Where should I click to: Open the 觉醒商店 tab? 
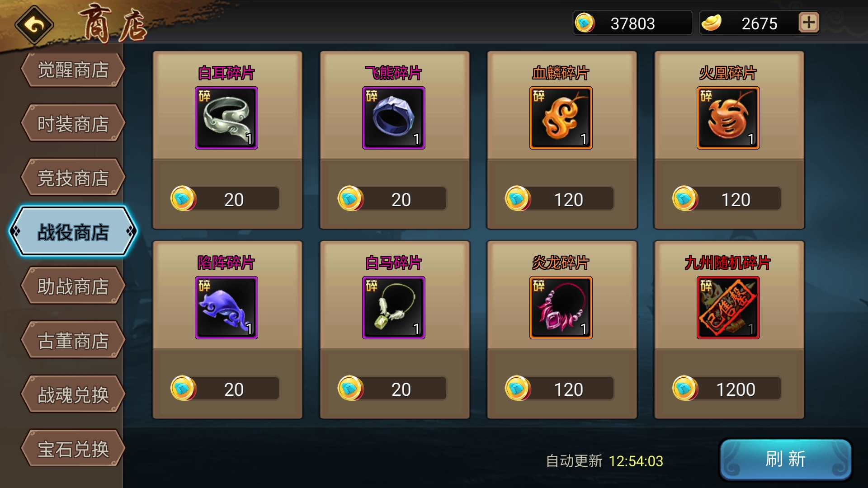pyautogui.click(x=73, y=70)
